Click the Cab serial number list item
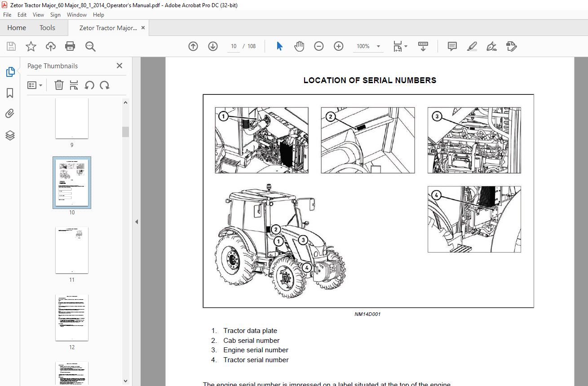The image size is (588, 386). 252,341
